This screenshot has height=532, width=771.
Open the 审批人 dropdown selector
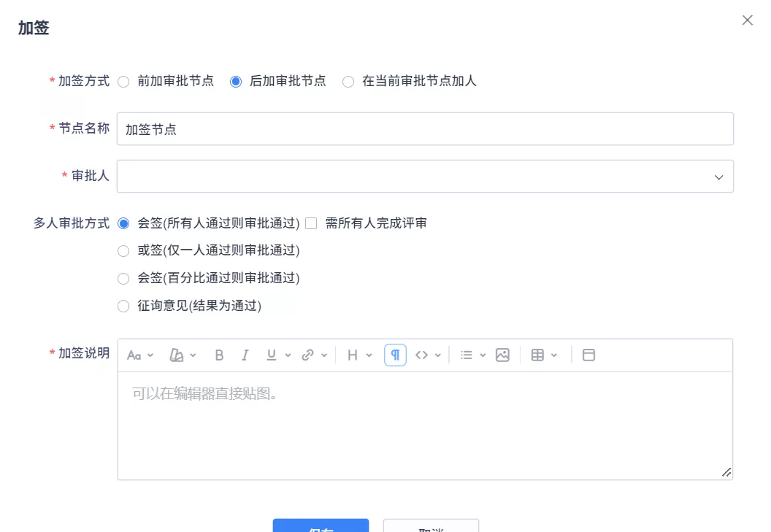pyautogui.click(x=426, y=176)
